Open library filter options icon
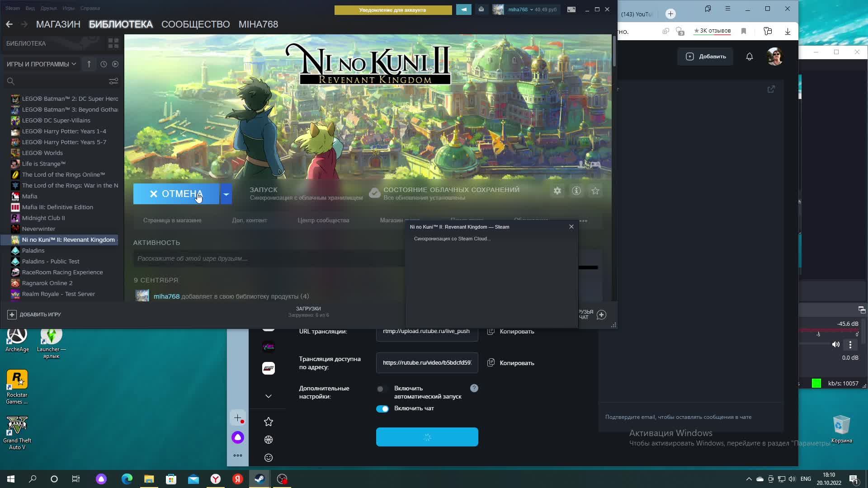Viewport: 868px width, 488px height. pyautogui.click(x=113, y=81)
